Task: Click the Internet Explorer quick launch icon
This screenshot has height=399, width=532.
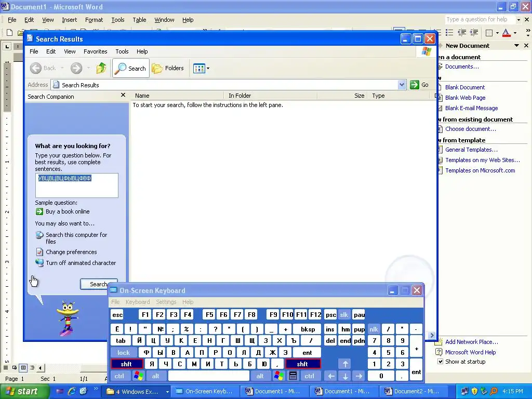Action: (72, 391)
